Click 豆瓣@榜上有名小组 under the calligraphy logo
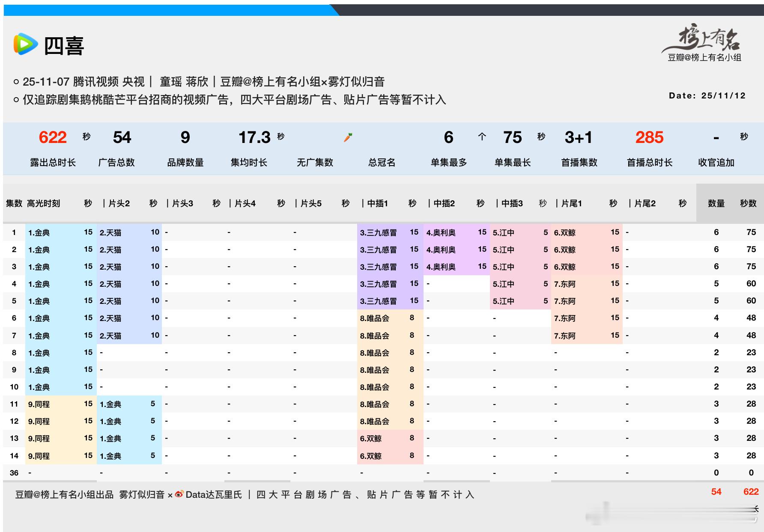Image resolution: width=764 pixels, height=532 pixels. [704, 57]
